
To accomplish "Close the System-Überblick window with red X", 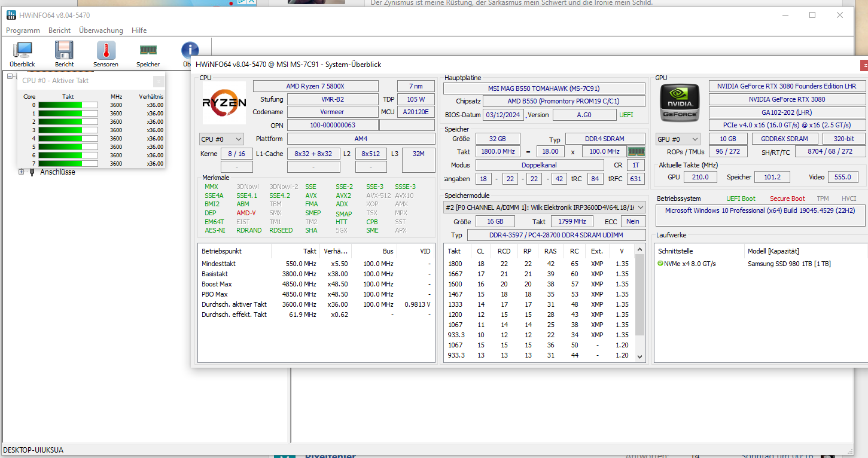I will tap(864, 65).
